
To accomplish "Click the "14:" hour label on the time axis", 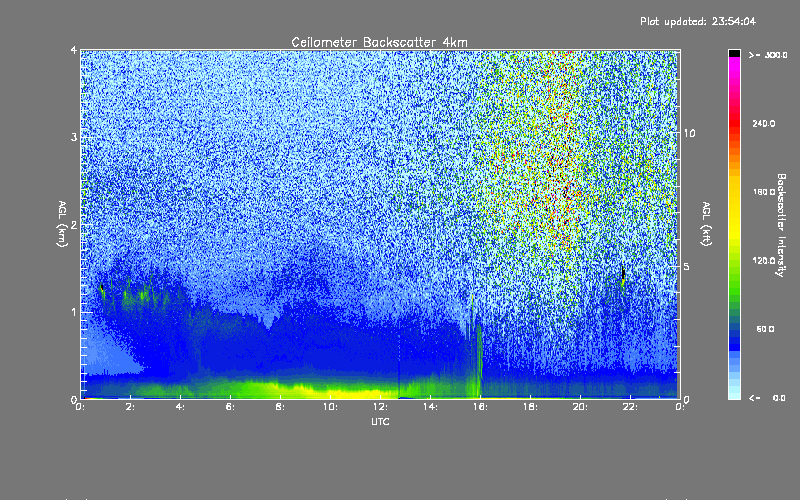I will coord(430,407).
